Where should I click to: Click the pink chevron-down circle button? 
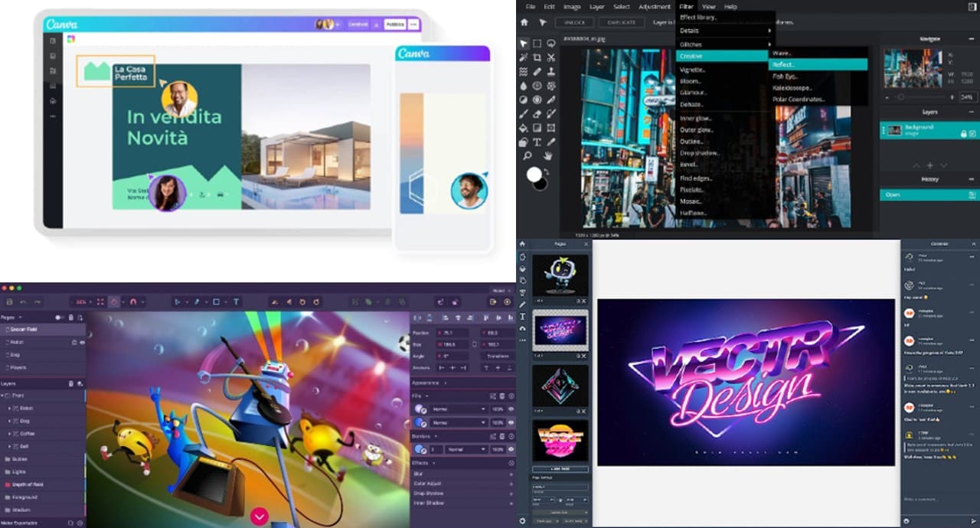(x=260, y=517)
